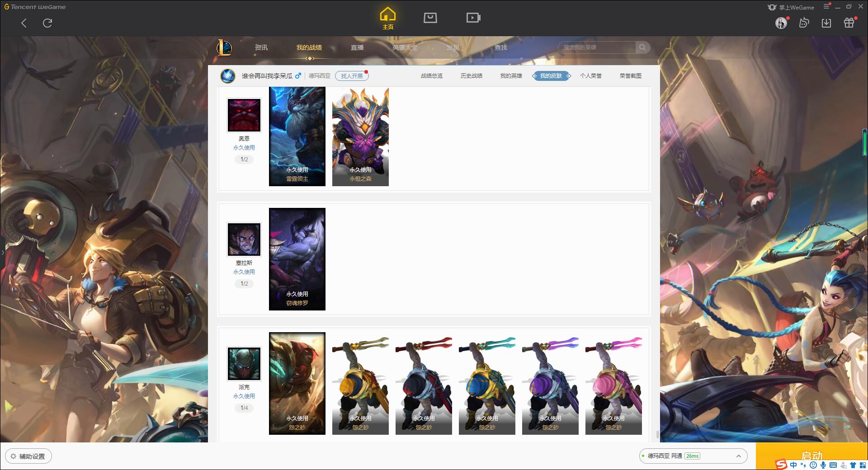Expand the 德玛西亚 网通 server selector
Viewport: 868px width, 470px height.
tap(693, 456)
